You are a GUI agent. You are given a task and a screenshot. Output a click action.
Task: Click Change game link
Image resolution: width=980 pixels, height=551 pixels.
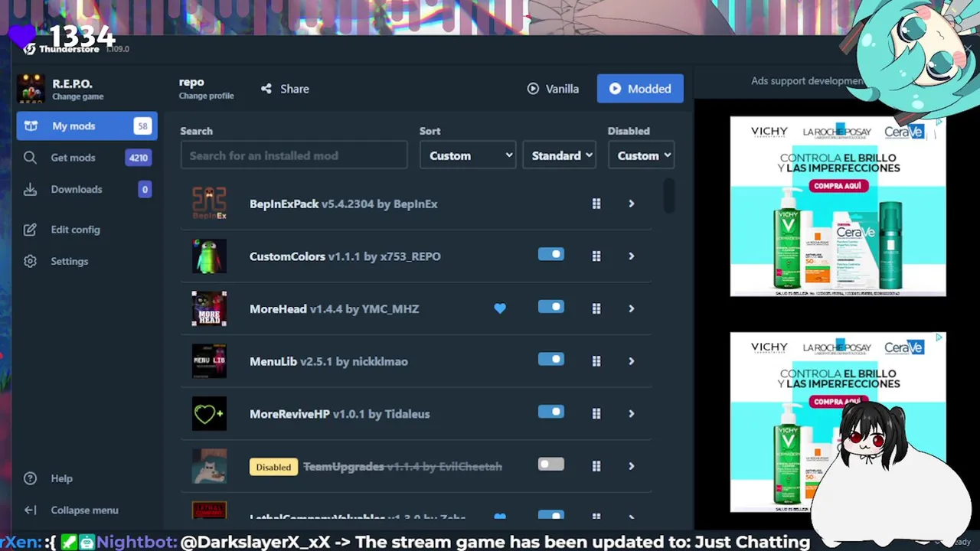point(77,96)
